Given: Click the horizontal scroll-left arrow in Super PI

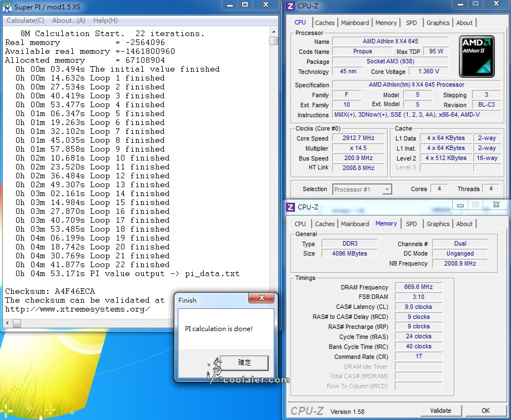Looking at the screenshot, I should [x=7, y=323].
